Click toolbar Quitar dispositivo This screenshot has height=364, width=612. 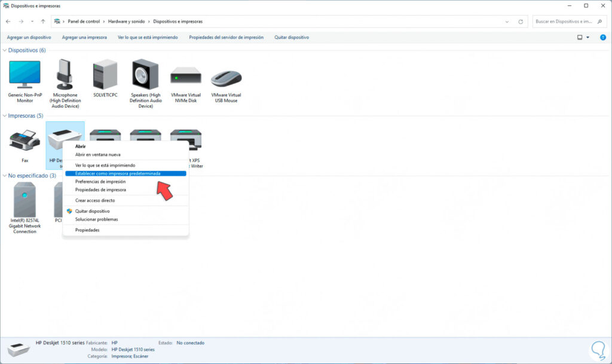[x=292, y=38]
